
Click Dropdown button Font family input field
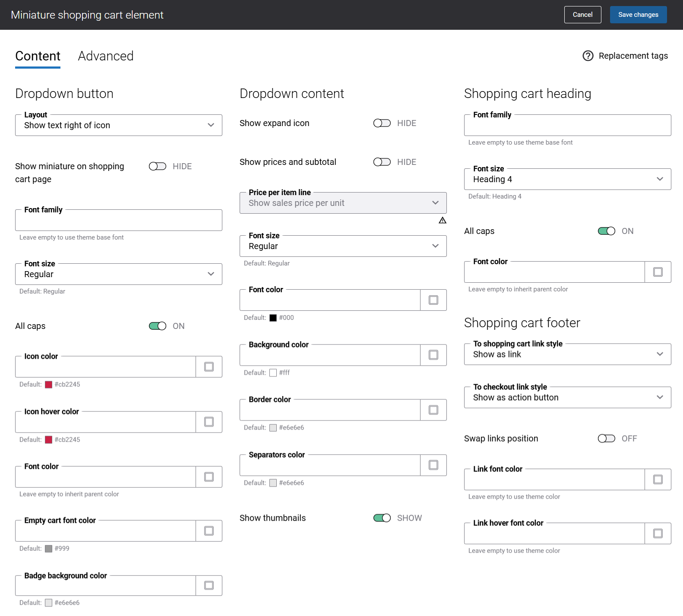[119, 221]
